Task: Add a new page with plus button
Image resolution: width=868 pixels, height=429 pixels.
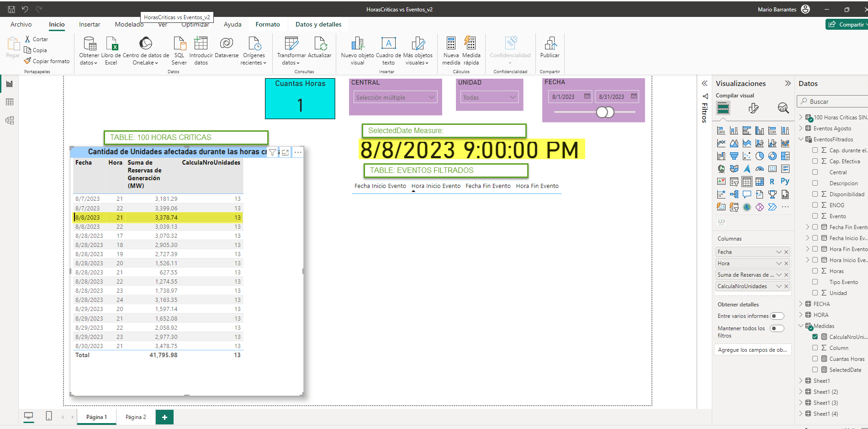Action: click(x=164, y=417)
